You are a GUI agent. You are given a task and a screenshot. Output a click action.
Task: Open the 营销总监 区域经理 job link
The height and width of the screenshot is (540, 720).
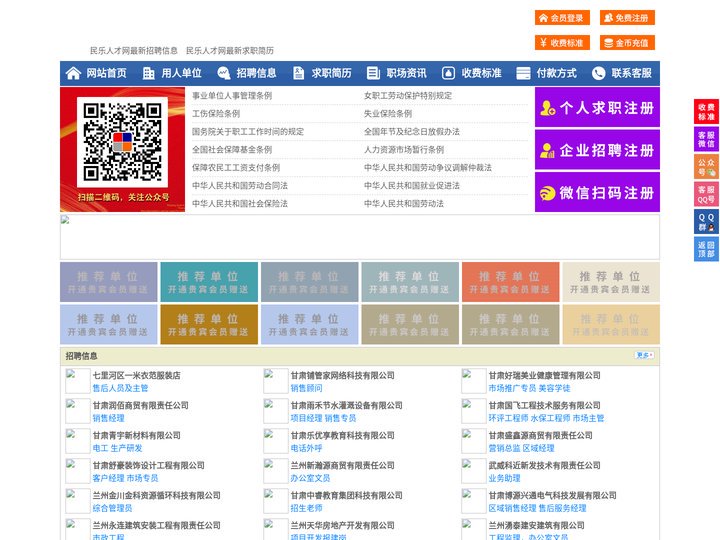pyautogui.click(x=521, y=448)
